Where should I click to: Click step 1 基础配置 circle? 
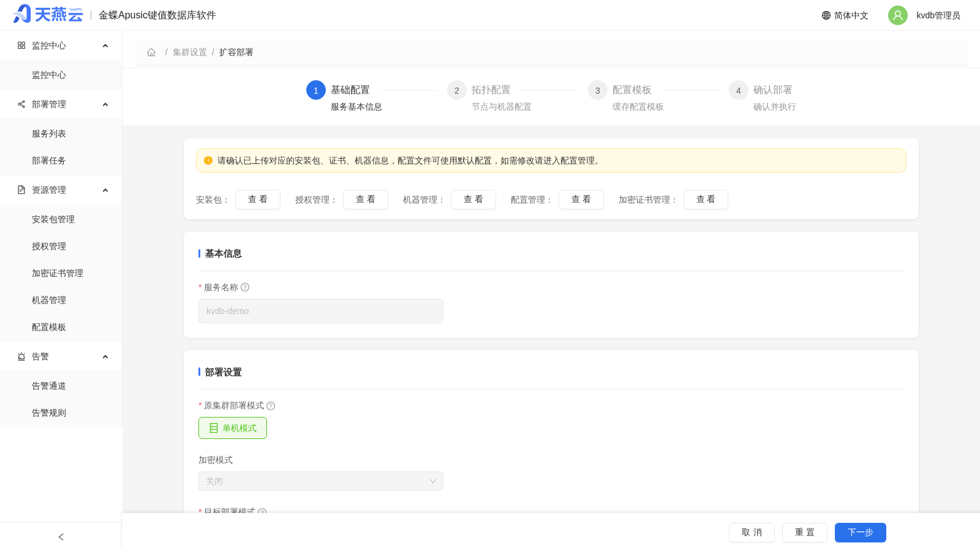tap(316, 90)
